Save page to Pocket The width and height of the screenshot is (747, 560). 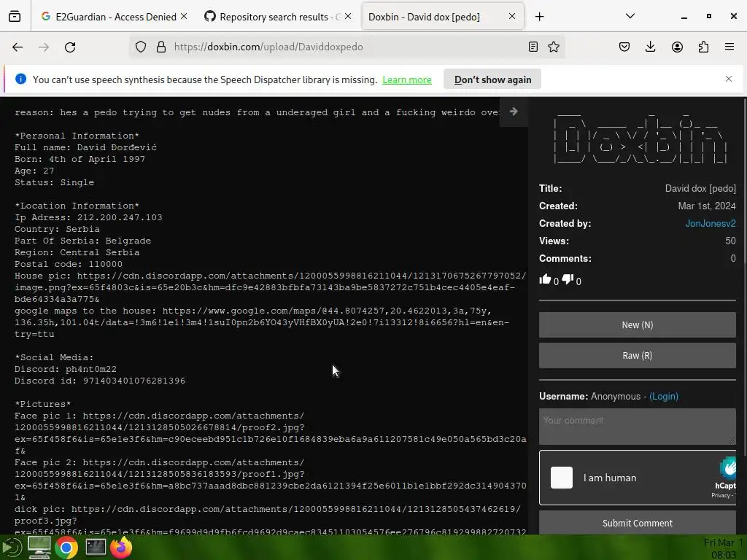pyautogui.click(x=624, y=47)
